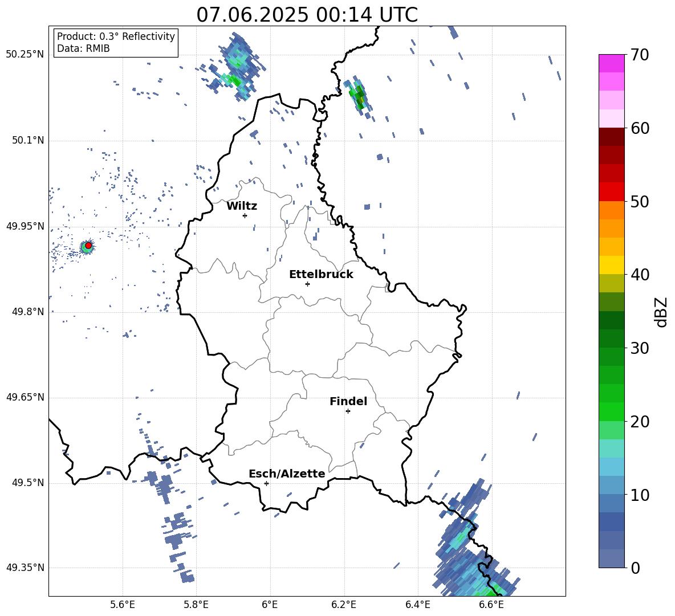
Task: Click the colorbar tick label 20
Action: (x=640, y=421)
